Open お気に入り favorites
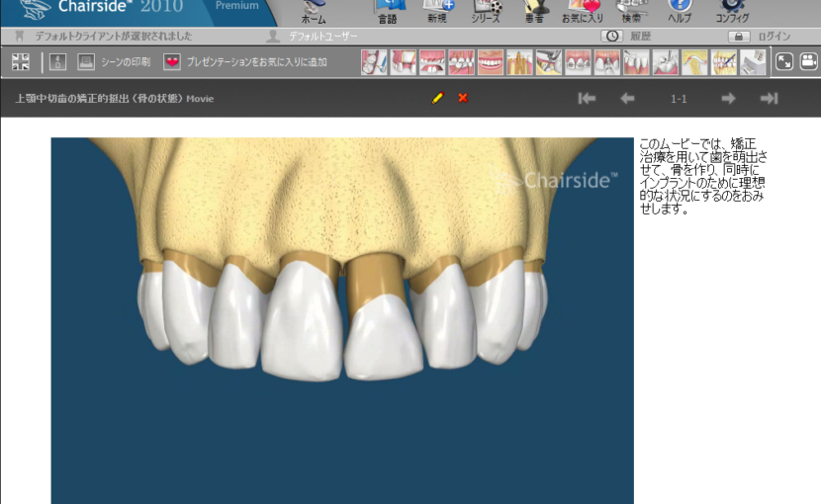 (x=583, y=11)
